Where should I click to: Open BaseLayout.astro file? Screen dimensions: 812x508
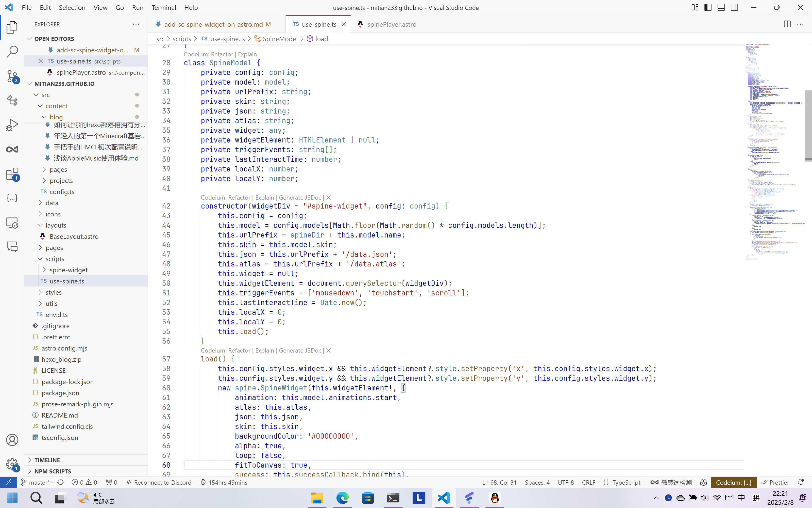[x=86, y=236]
